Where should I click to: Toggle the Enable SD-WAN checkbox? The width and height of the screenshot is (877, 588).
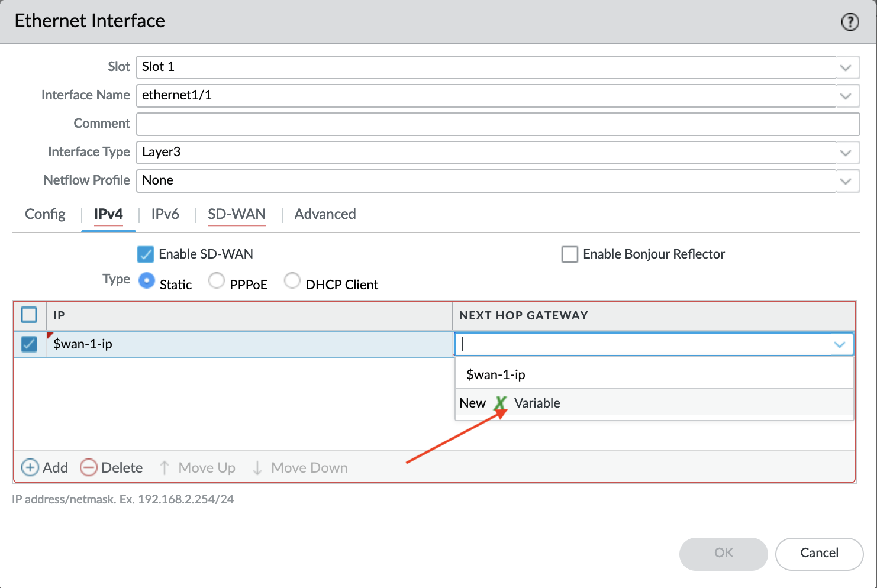pyautogui.click(x=146, y=254)
